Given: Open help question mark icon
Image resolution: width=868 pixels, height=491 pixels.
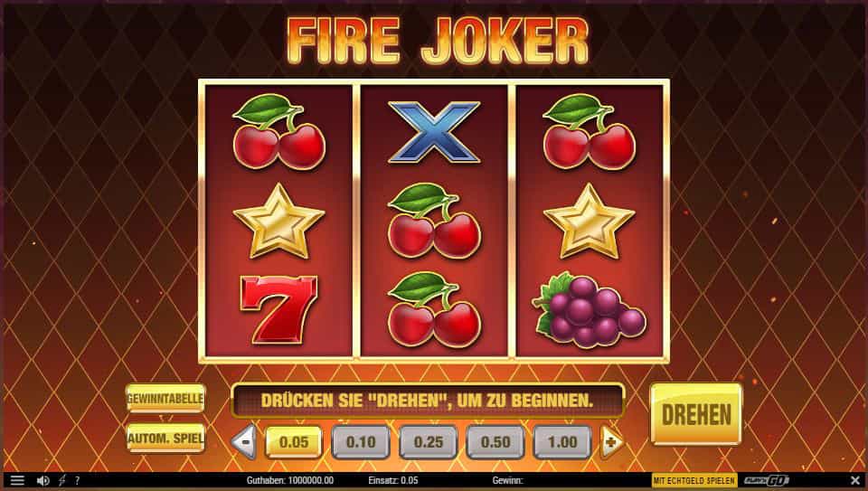Looking at the screenshot, I should click(77, 480).
